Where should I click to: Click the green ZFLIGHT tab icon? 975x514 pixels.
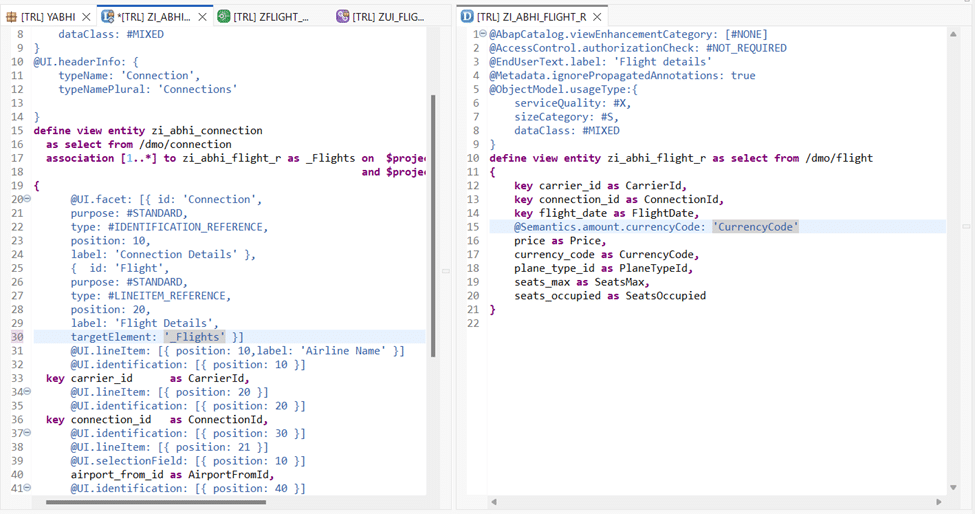click(x=224, y=17)
